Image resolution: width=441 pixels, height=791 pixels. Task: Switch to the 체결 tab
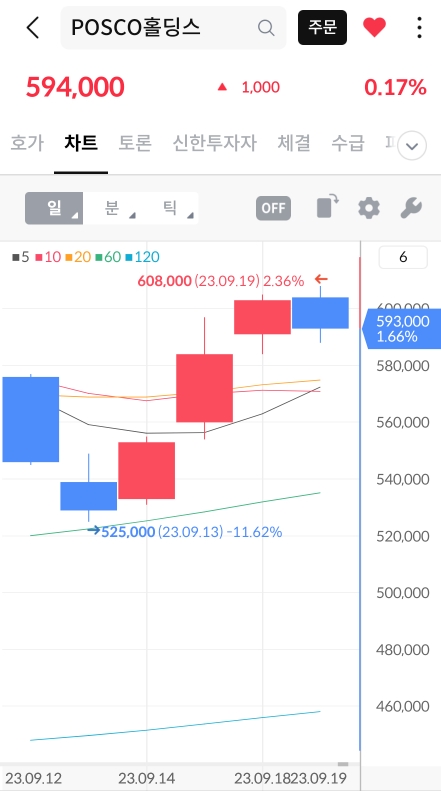[294, 143]
